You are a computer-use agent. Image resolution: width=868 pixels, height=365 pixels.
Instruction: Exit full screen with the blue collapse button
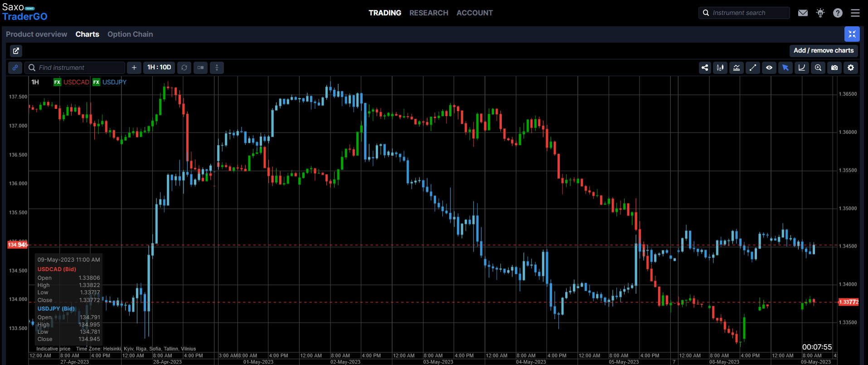[x=852, y=34]
